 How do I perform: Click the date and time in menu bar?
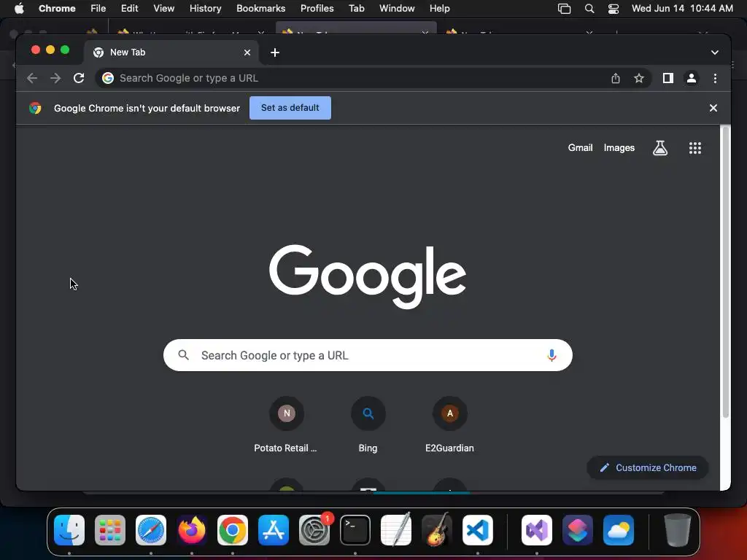click(x=682, y=8)
